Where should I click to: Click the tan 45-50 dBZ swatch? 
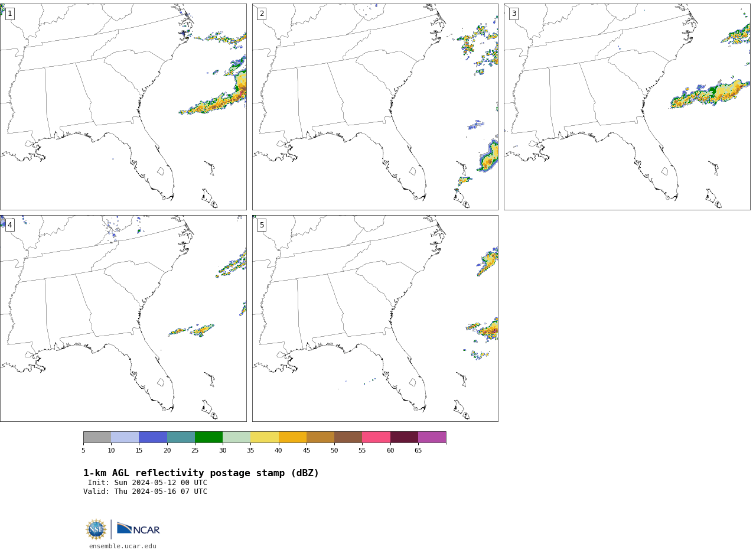(320, 437)
